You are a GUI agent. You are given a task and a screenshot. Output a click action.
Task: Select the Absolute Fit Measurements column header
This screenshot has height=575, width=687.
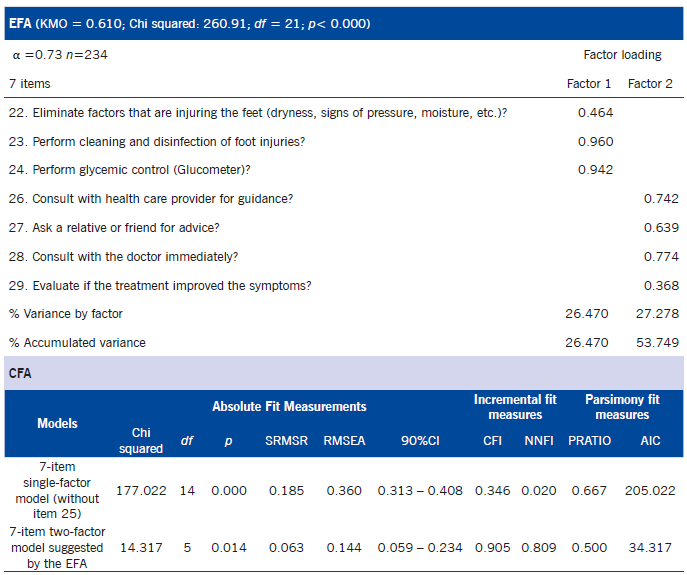[x=289, y=407]
